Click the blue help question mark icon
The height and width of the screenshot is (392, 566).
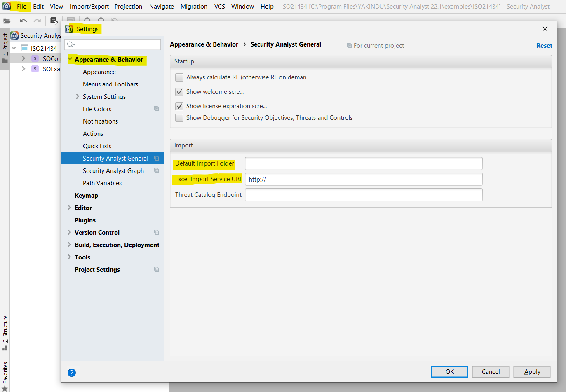(x=72, y=373)
